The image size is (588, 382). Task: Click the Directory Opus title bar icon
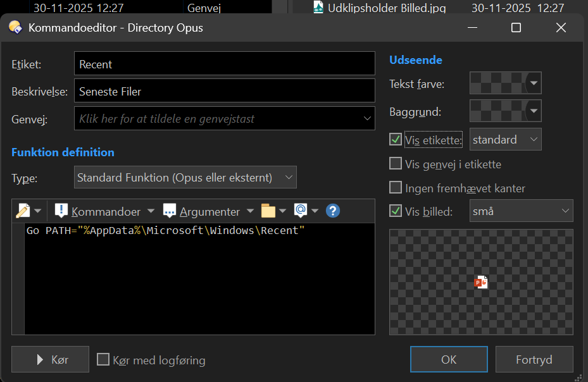15,28
